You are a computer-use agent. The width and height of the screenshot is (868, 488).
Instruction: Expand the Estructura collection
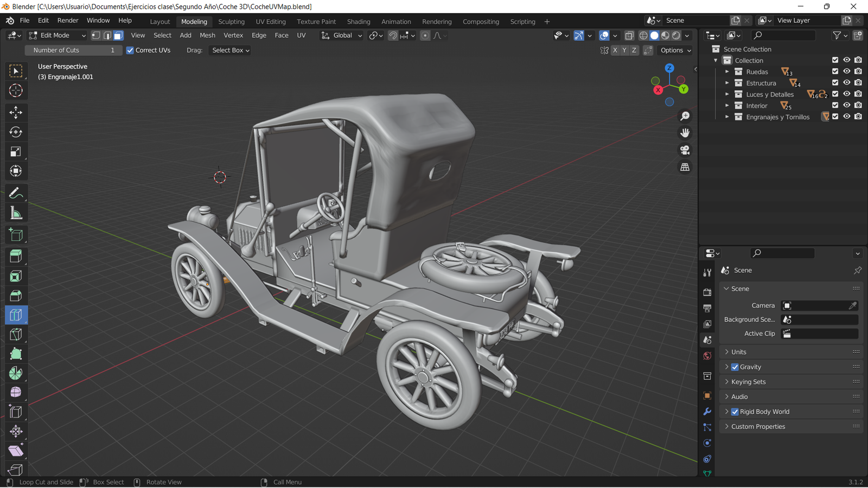coord(727,83)
